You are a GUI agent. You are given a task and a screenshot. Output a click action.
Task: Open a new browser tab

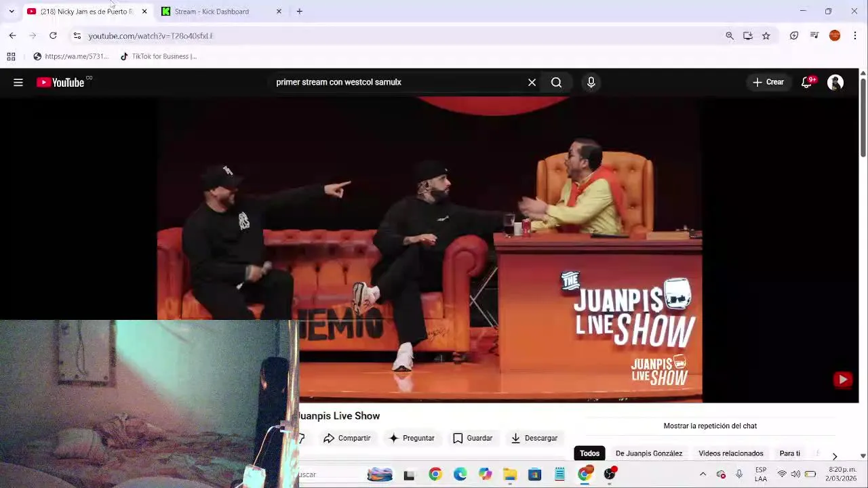point(299,12)
